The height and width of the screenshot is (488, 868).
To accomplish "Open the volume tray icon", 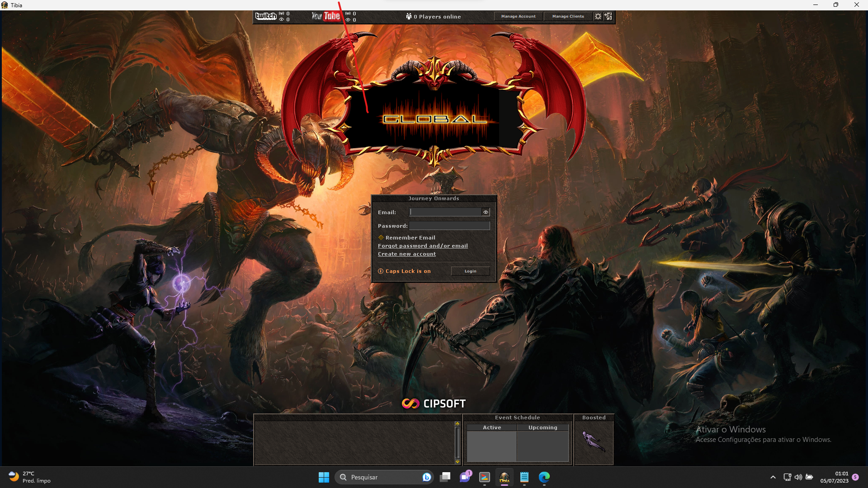I will point(798,477).
